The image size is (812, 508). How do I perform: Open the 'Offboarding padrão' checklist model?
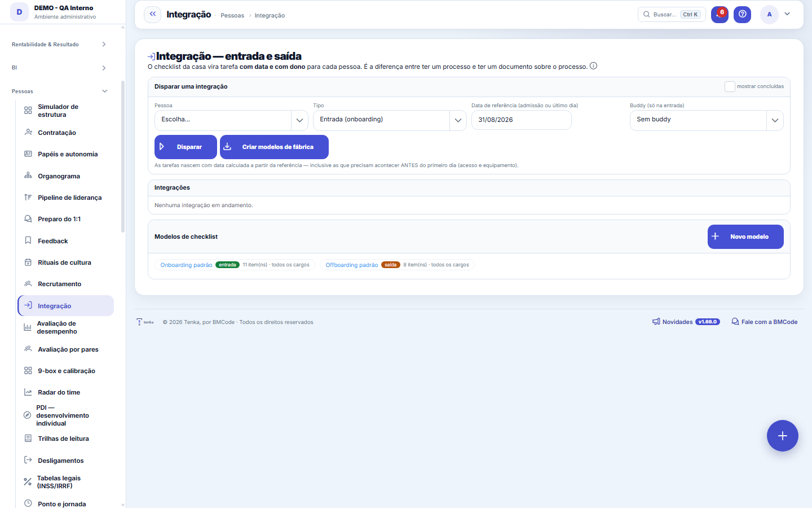click(x=352, y=265)
